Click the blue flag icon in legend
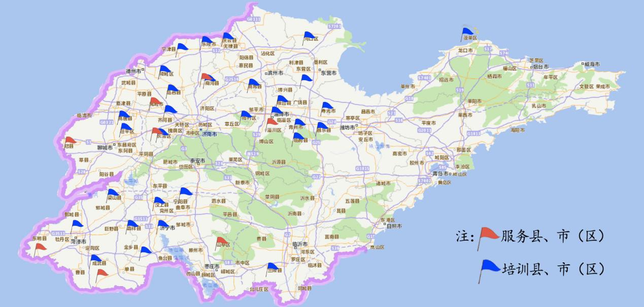The image size is (644, 307). [x=489, y=266]
